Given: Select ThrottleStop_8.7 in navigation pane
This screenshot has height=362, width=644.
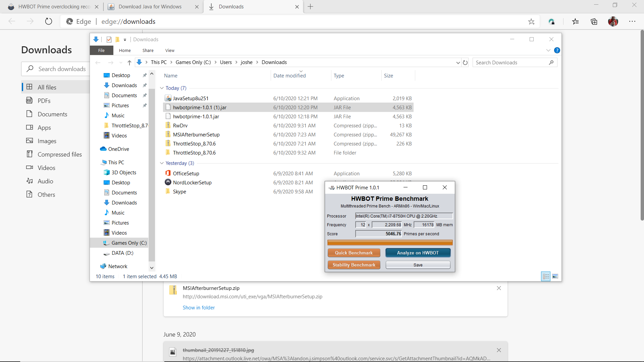Looking at the screenshot, I should [x=126, y=125].
